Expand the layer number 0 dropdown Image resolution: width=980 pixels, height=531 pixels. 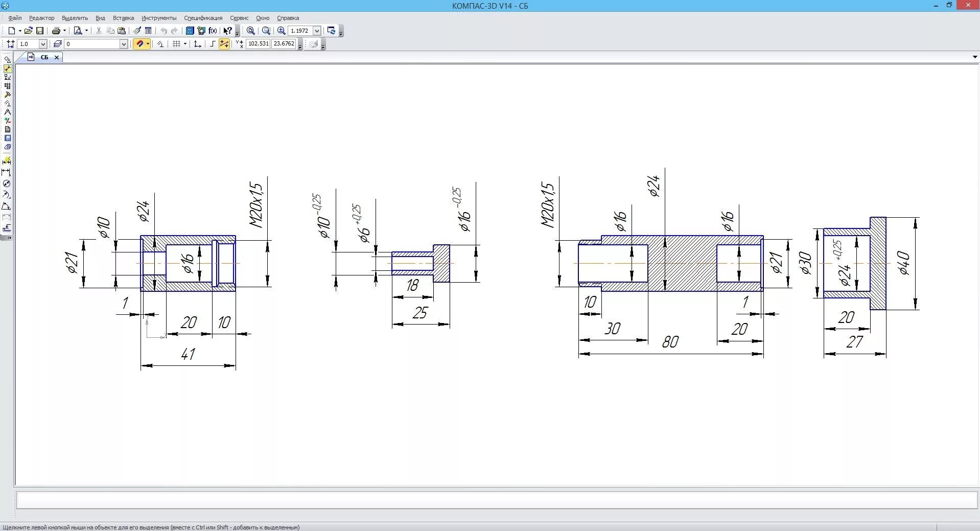click(x=123, y=44)
